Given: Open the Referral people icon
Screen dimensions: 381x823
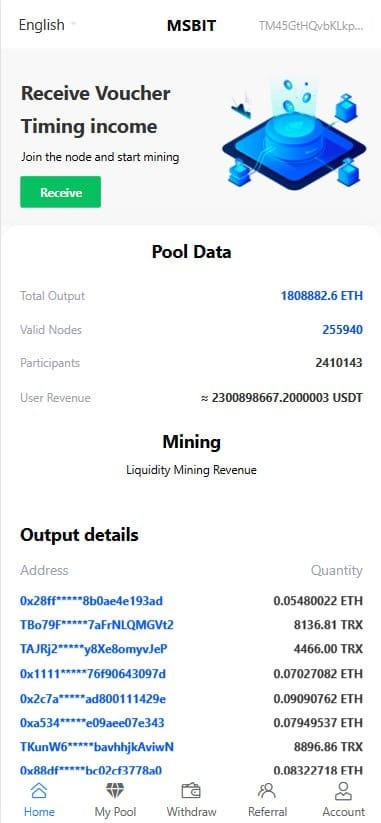Looking at the screenshot, I should click(x=267, y=790).
